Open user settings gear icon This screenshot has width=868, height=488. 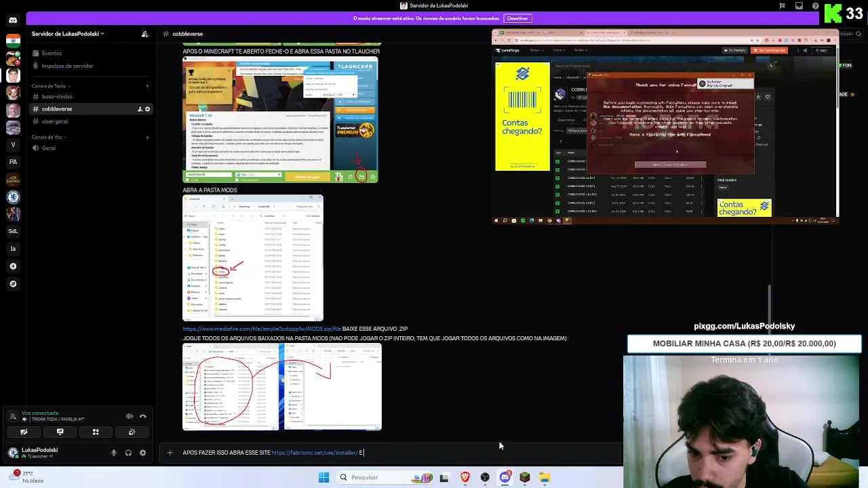tap(142, 453)
